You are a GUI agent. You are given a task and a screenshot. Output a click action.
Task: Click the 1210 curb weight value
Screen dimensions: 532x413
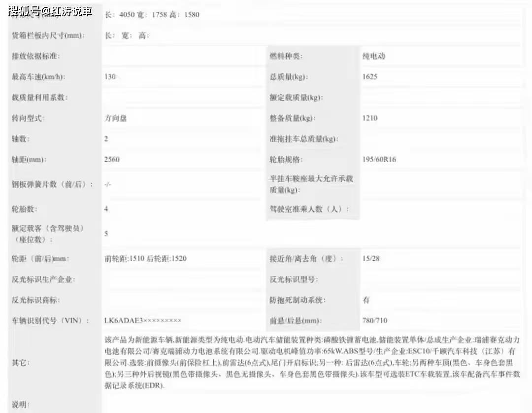pyautogui.click(x=370, y=118)
